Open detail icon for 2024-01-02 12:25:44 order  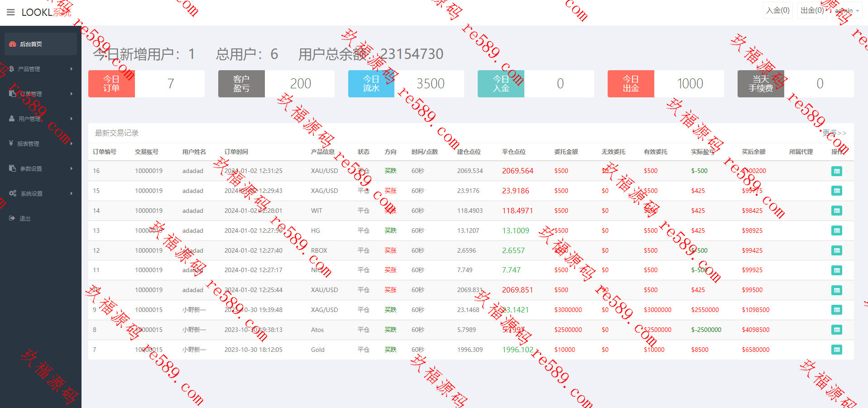(837, 290)
